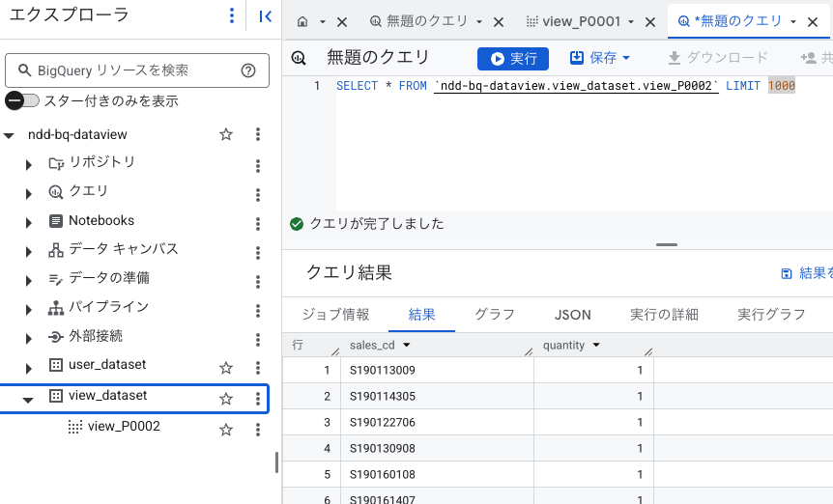833x504 pixels.
Task: Expand the user_dataset node
Action: pos(29,368)
